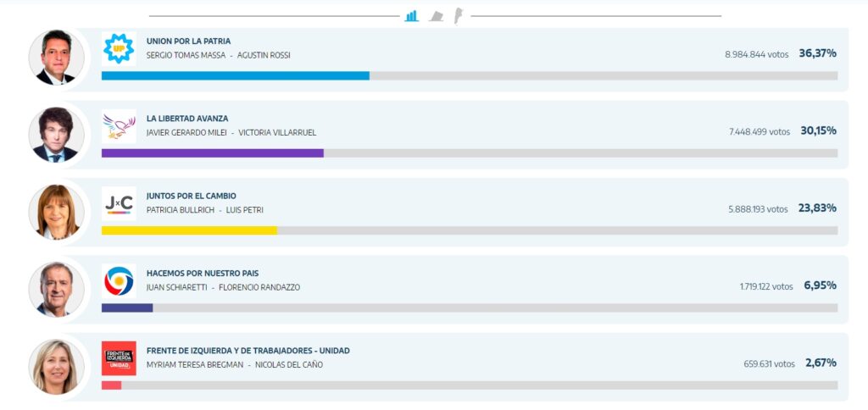Click the purple Milei vote progress bar
The image size is (868, 410).
(x=212, y=153)
